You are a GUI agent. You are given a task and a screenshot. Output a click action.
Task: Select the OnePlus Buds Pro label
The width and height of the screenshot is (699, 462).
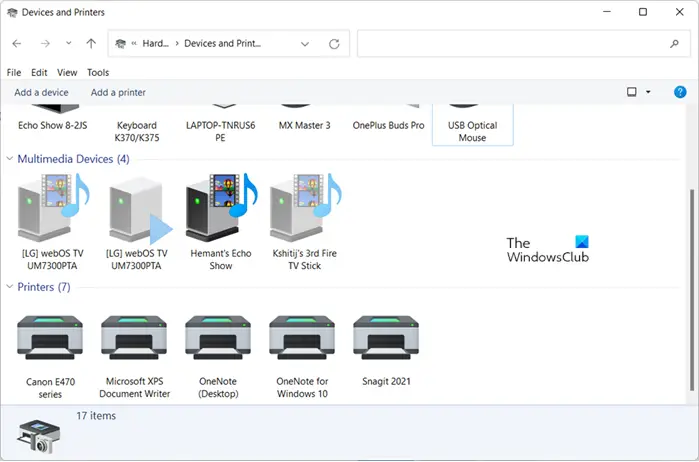tap(388, 125)
